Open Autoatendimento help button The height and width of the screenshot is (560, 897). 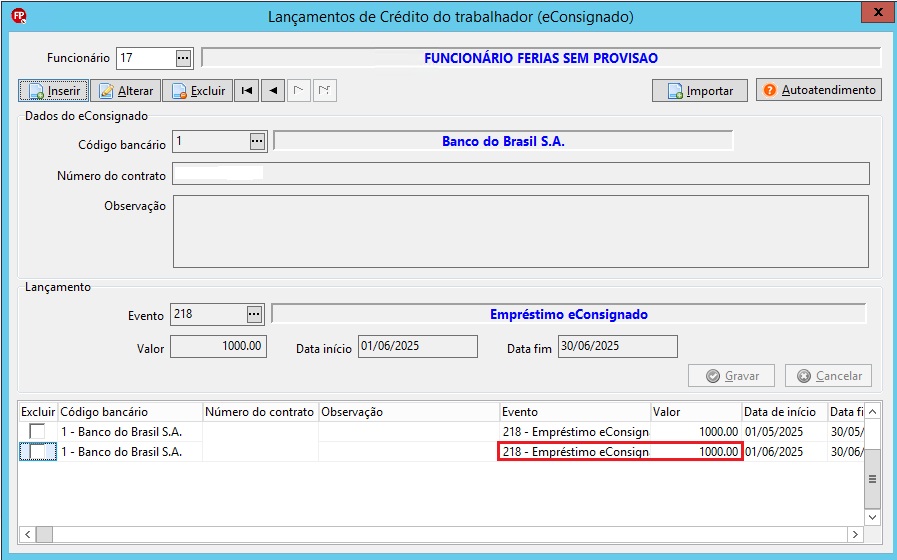point(819,90)
